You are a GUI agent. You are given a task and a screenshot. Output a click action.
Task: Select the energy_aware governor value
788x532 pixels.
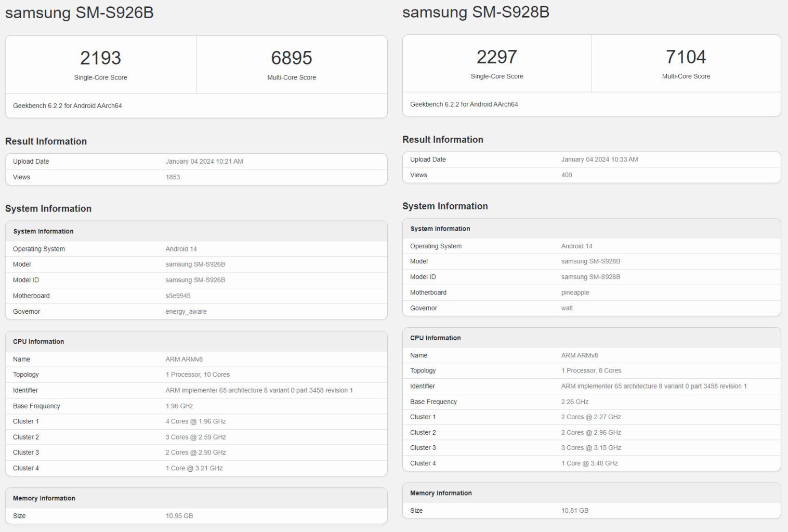(186, 312)
